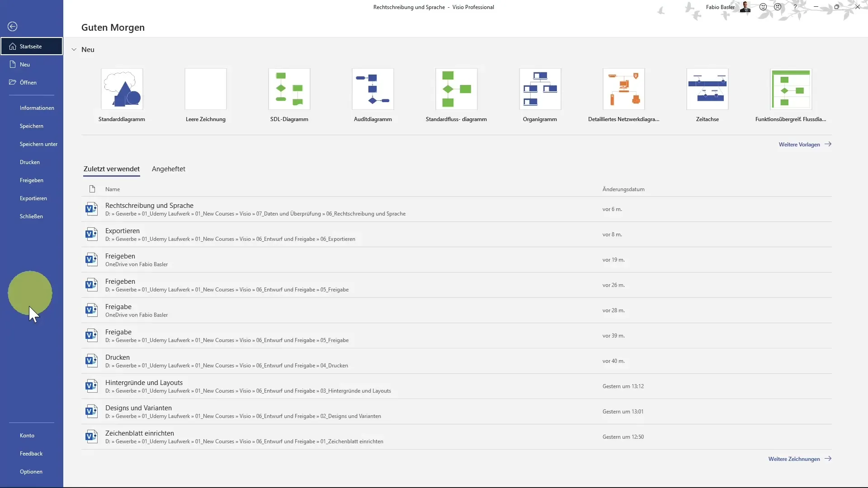The width and height of the screenshot is (868, 488).
Task: Click the user account icon top right
Action: click(x=744, y=7)
